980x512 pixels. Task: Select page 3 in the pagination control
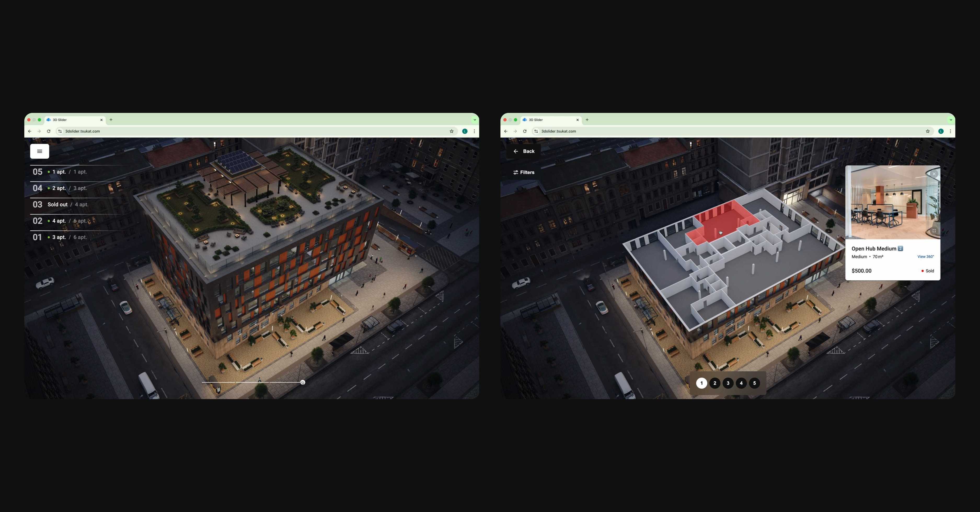pyautogui.click(x=728, y=383)
